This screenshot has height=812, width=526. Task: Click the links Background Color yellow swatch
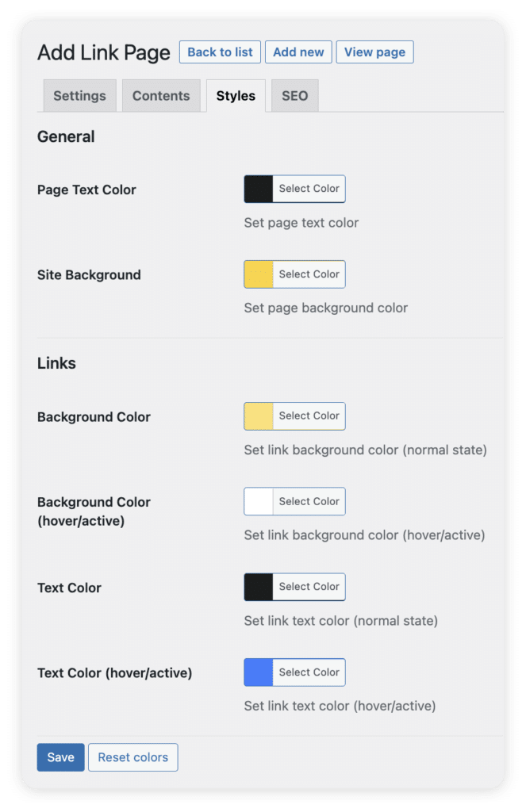tap(259, 416)
